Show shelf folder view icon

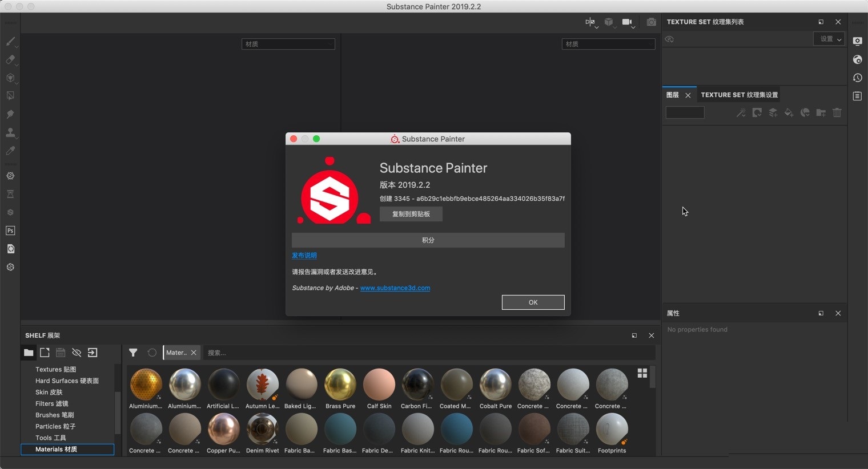[29, 353]
